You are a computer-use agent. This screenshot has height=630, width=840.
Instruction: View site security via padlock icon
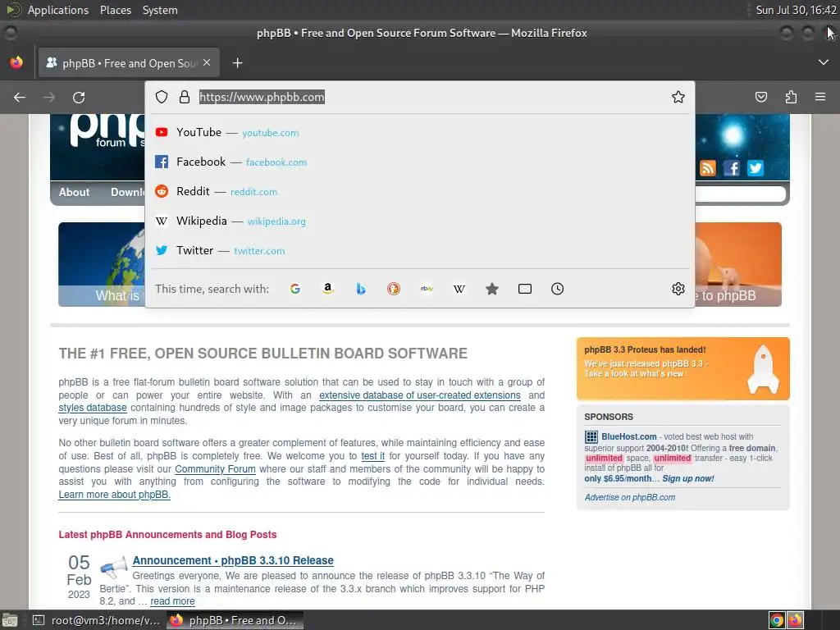pyautogui.click(x=185, y=97)
